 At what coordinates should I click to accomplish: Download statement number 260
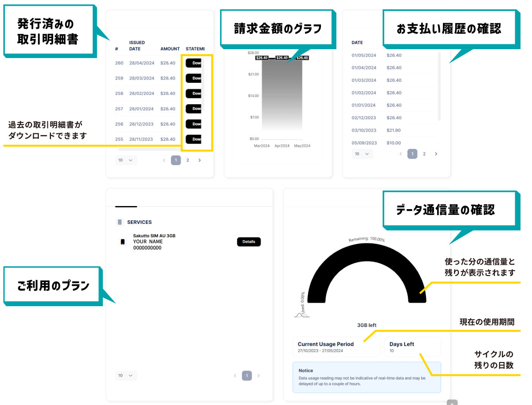pyautogui.click(x=194, y=63)
